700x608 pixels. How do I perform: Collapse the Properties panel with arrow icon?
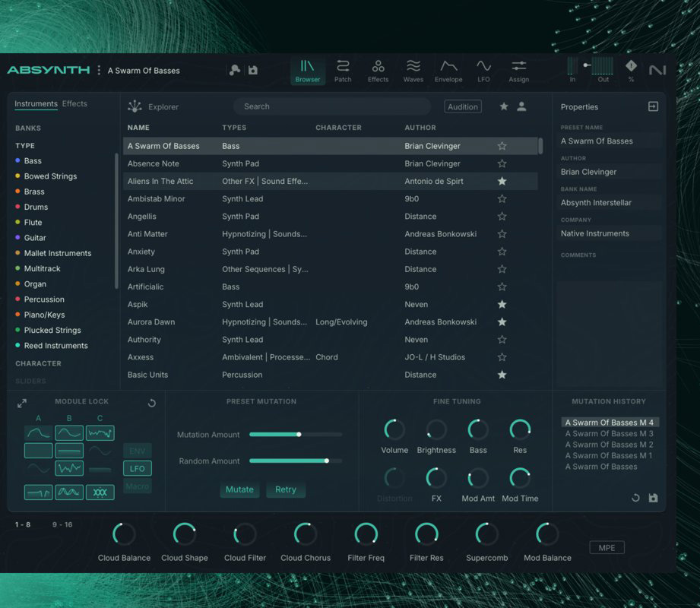653,106
